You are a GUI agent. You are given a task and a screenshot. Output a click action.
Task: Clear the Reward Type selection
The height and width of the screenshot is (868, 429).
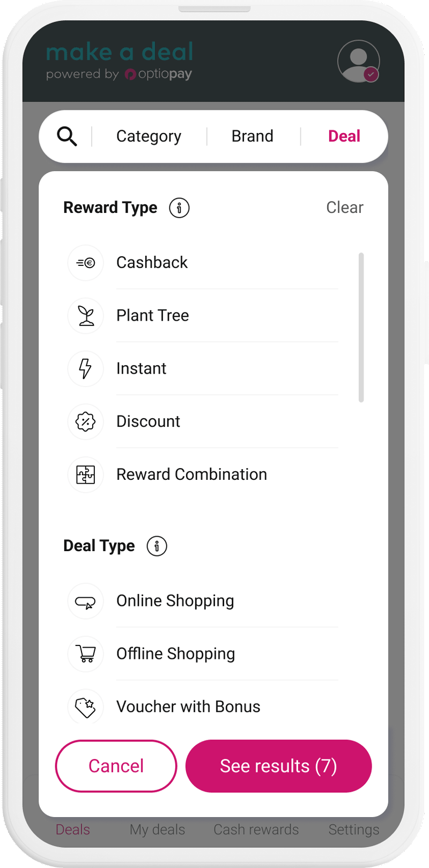pyautogui.click(x=345, y=207)
